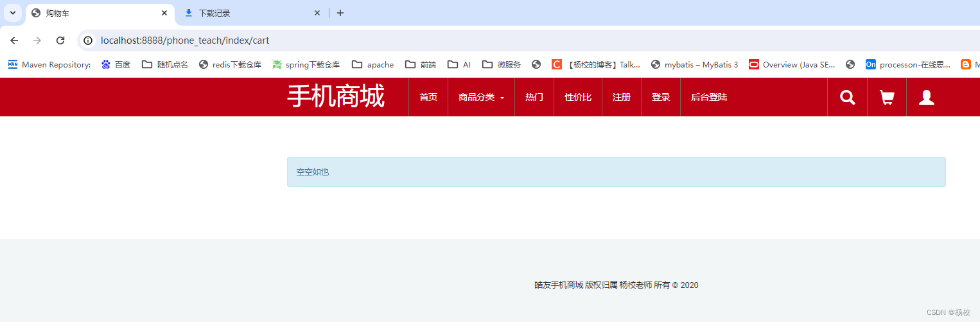The image size is (980, 322).
Task: Open the processon-在线思 bookmark
Action: coord(908,64)
